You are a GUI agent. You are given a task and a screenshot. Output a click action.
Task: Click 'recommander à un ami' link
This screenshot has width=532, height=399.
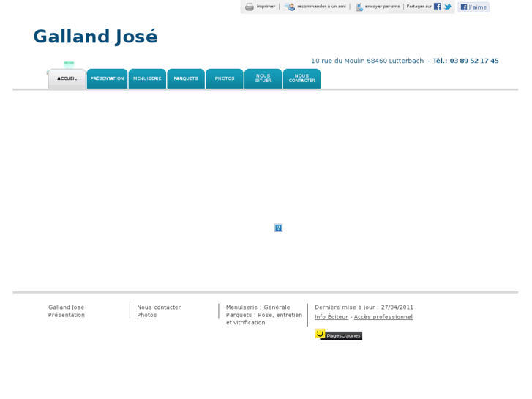tap(321, 7)
